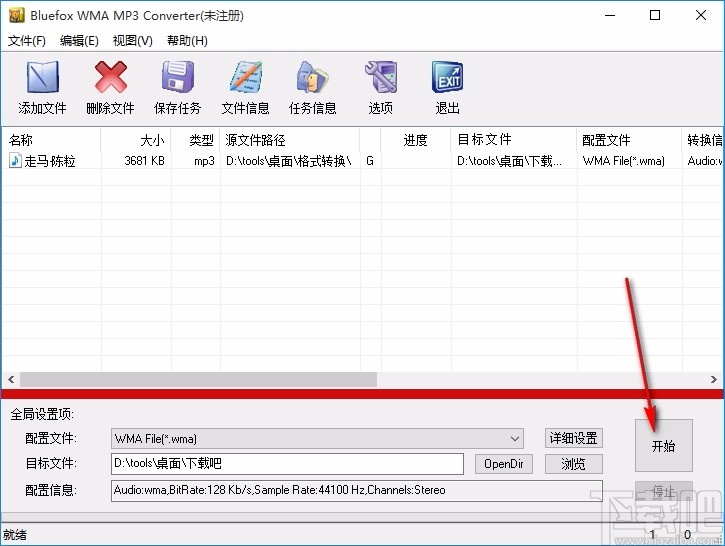Sort by the 大小 column header
This screenshot has width=725, height=546.
(136, 140)
